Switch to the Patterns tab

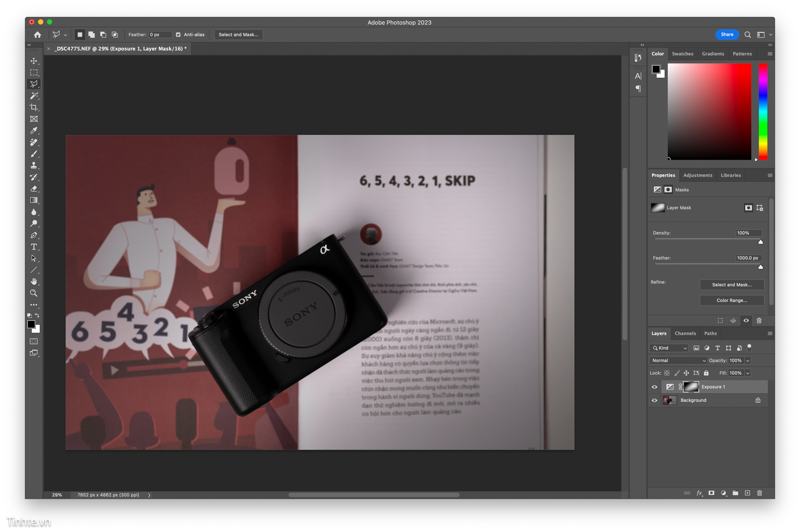[x=742, y=54]
